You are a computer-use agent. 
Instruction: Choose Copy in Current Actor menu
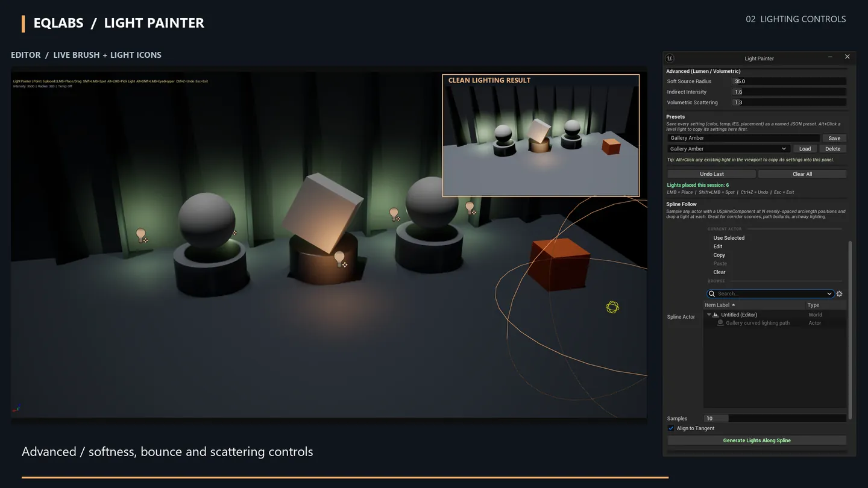(x=719, y=255)
